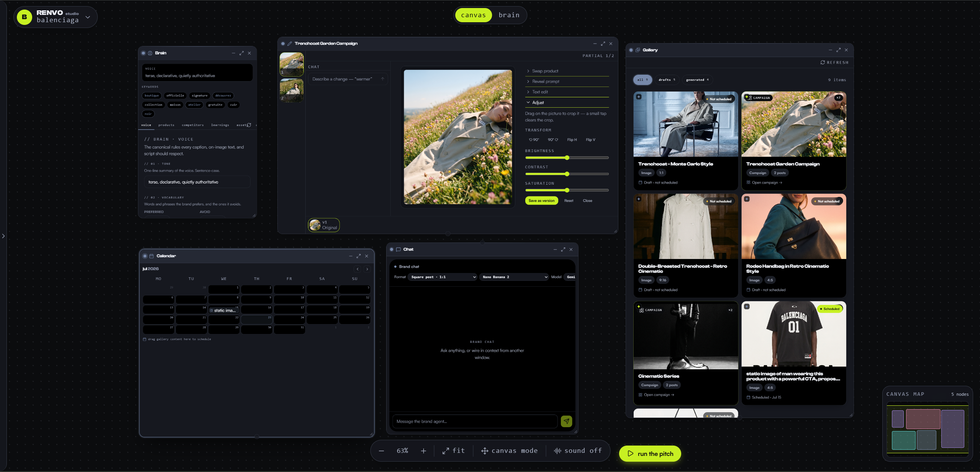
Task: Filter Gallery by all items
Action: pyautogui.click(x=642, y=80)
